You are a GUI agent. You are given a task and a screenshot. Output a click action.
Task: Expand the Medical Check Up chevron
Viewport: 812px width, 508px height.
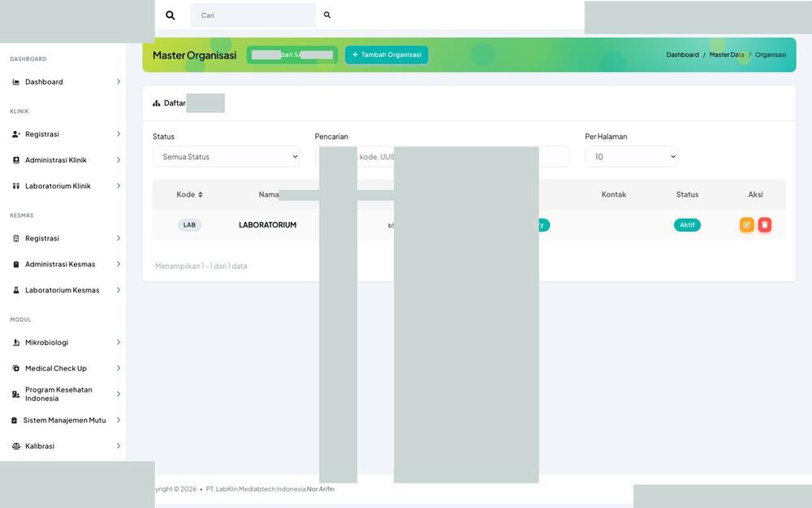(118, 368)
